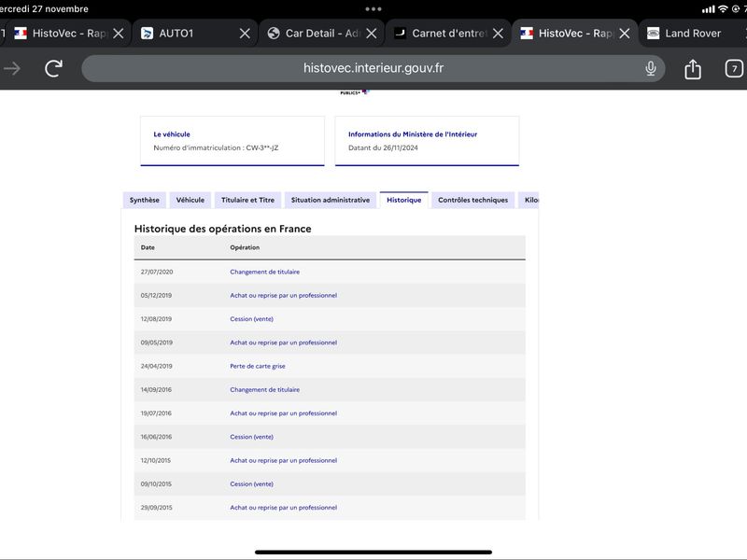Select the Historique tab
The image size is (747, 560).
(x=404, y=200)
